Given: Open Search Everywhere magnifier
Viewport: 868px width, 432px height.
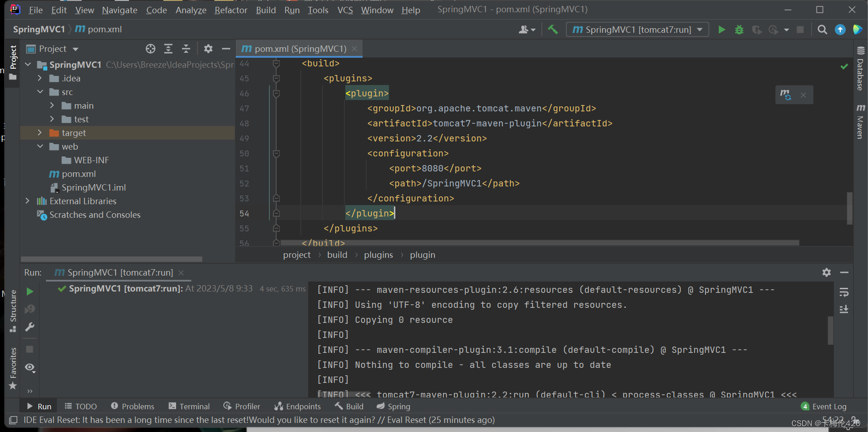Looking at the screenshot, I should 822,30.
